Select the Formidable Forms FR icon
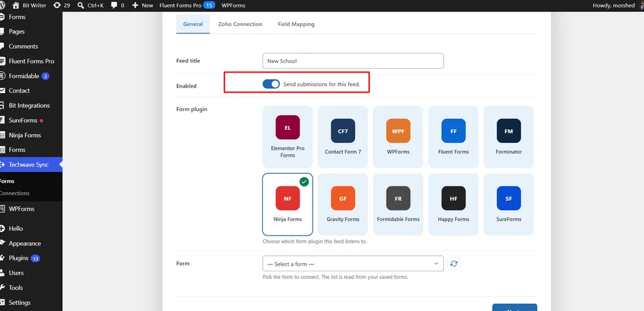 tap(398, 198)
